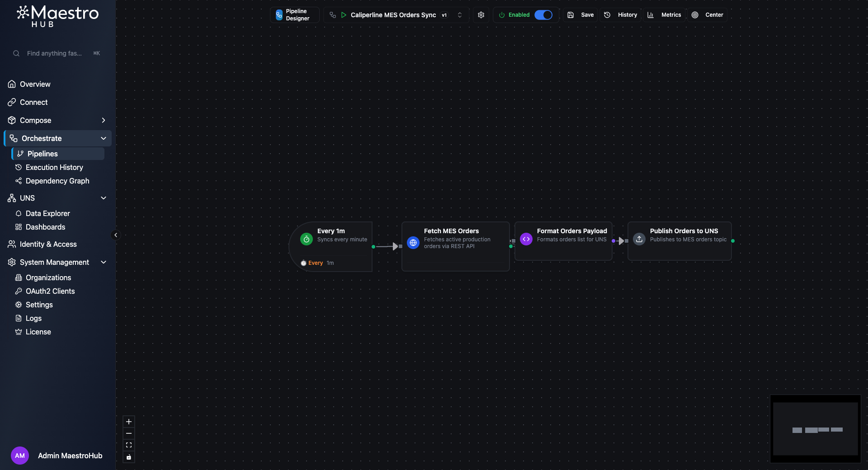Disable the pipeline with the Enabled toggle
The width and height of the screenshot is (868, 470).
point(544,15)
